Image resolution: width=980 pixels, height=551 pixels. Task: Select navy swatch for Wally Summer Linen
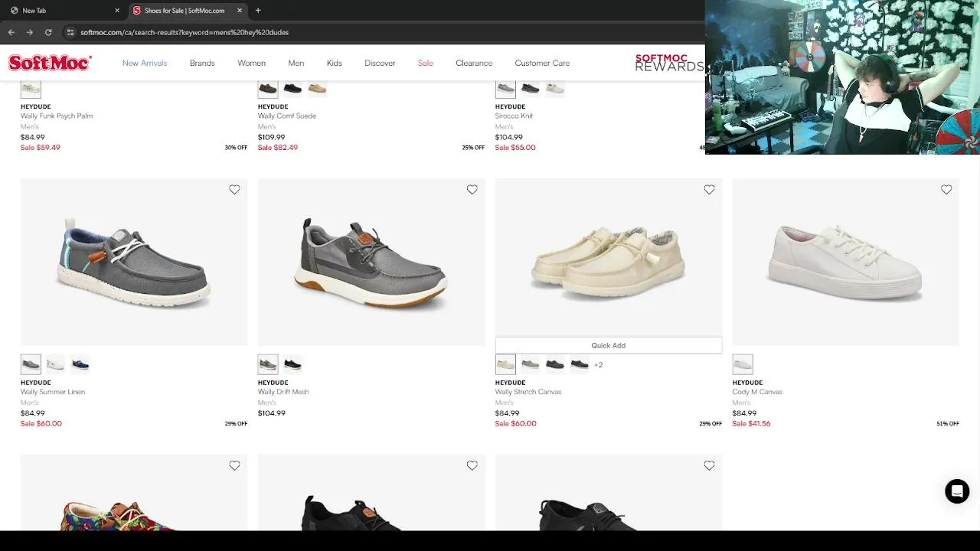click(x=80, y=364)
